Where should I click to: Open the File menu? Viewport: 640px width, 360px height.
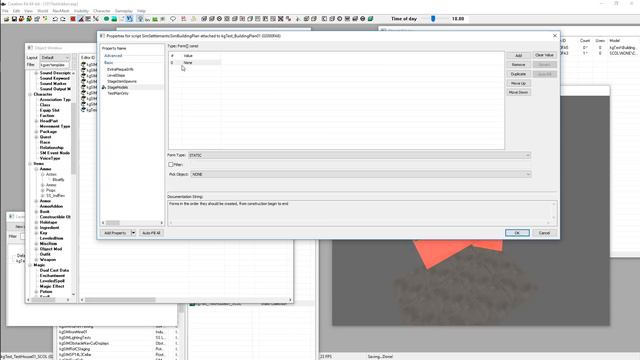[5, 11]
